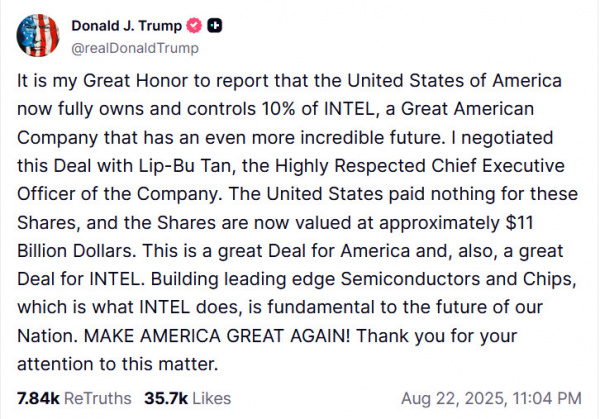View the 7.84k ReTruths list
This screenshot has height=419, width=600.
pyautogui.click(x=73, y=398)
